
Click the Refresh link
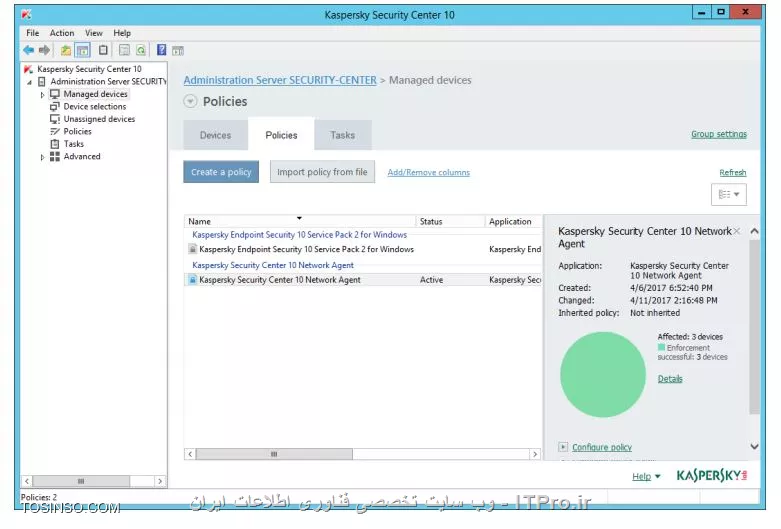tap(733, 172)
